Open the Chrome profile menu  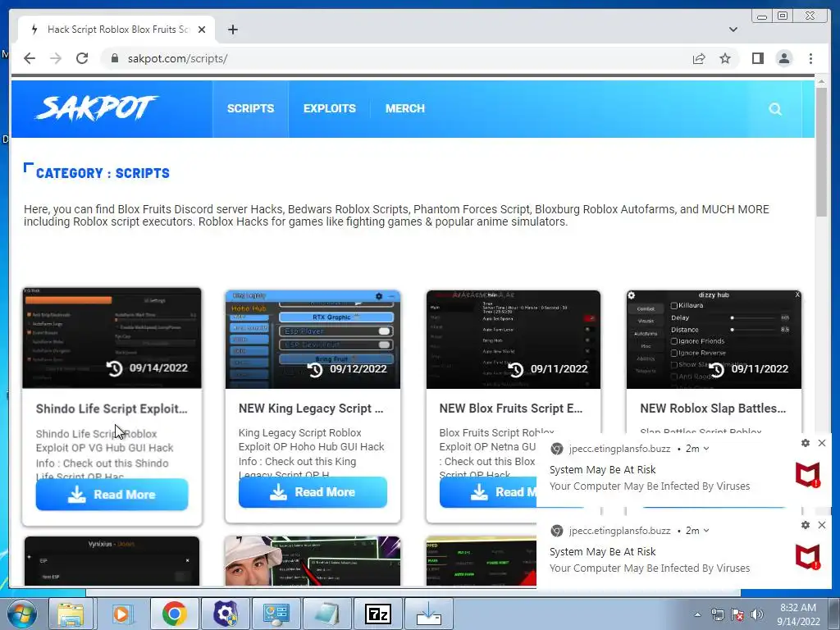tap(783, 58)
